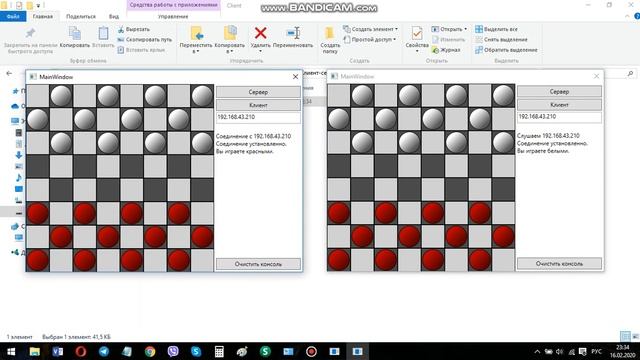Image resolution: width=640 pixels, height=360 pixels.
Task: Click Клиент button in left MainWindow
Action: [x=258, y=105]
